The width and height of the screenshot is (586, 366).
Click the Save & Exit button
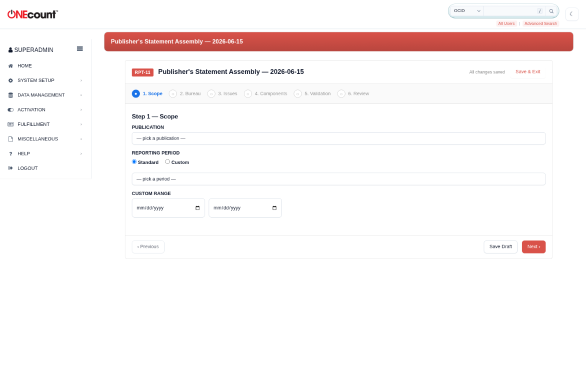pos(528,72)
